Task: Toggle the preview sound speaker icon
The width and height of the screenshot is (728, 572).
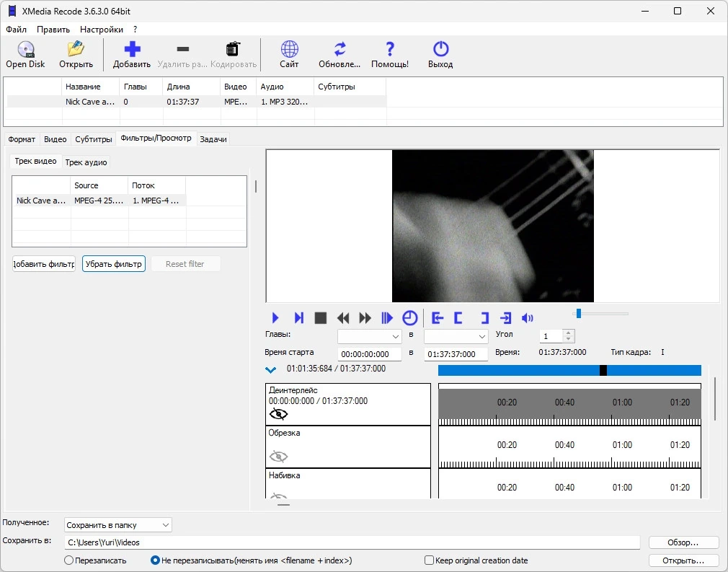Action: click(x=527, y=318)
